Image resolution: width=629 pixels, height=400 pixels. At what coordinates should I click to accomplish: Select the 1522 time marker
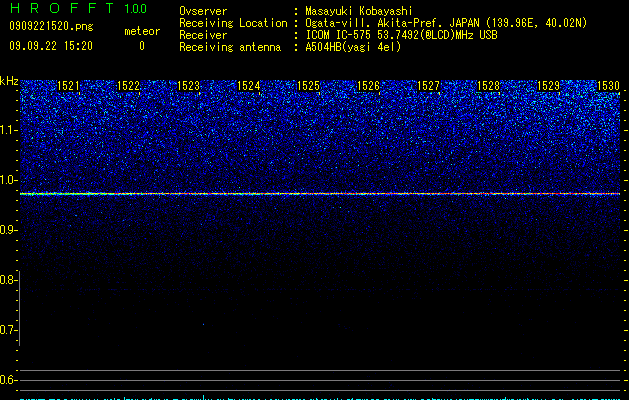(128, 86)
